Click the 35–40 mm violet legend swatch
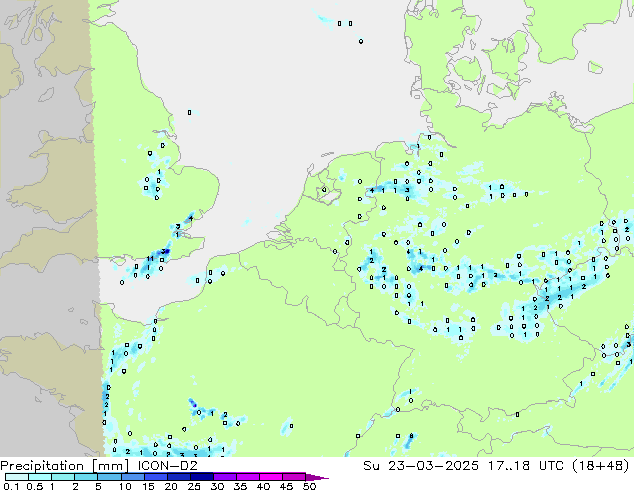Viewport: 634px width, 490px height. tap(247, 477)
